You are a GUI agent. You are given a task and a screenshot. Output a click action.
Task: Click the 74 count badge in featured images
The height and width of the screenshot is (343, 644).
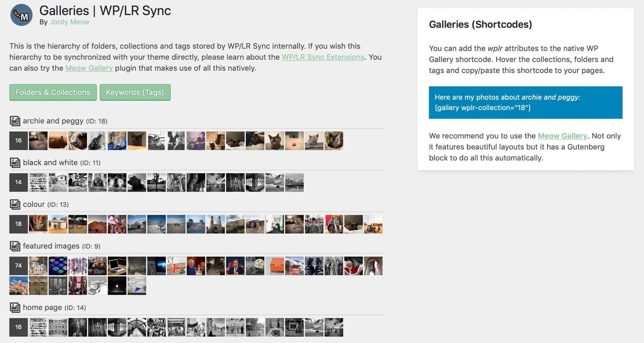pos(18,266)
